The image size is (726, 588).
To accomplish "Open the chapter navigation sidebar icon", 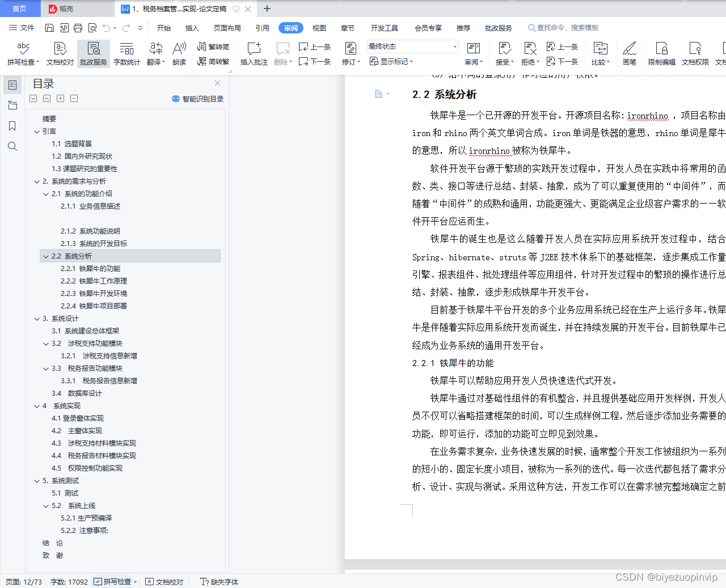I will click(12, 105).
